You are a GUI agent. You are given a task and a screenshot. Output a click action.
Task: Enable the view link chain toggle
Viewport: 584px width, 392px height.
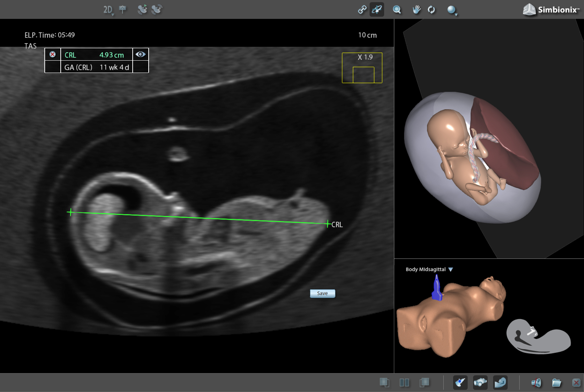pos(363,9)
